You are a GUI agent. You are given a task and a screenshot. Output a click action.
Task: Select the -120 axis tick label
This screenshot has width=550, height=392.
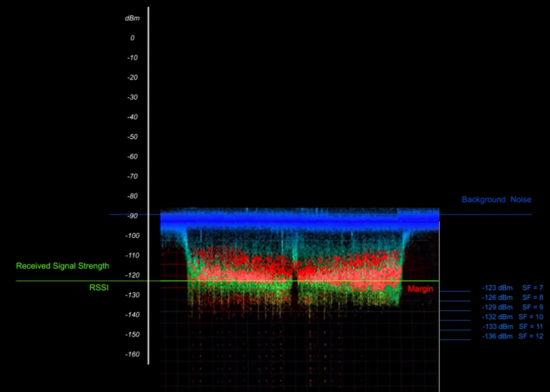[132, 275]
